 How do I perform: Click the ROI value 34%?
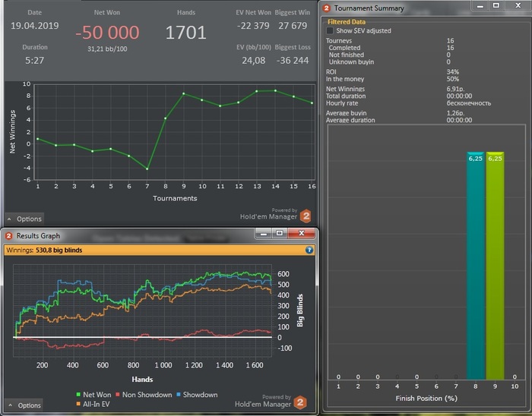(x=453, y=72)
